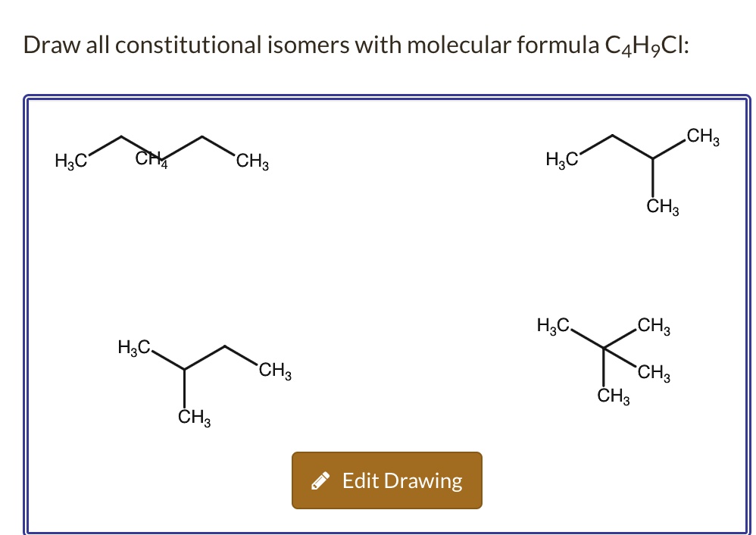Click the C4H9Cl formula in the prompt
The width and height of the screenshot is (756, 535).
[645, 45]
